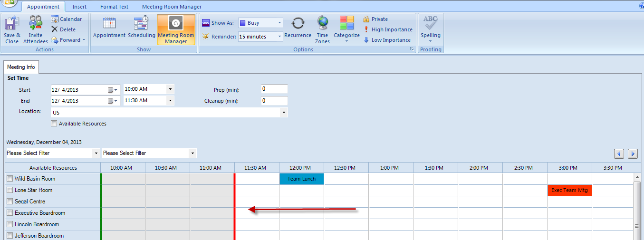Open the Format Text ribbon tab
The width and height of the screenshot is (644, 240).
coord(114,7)
